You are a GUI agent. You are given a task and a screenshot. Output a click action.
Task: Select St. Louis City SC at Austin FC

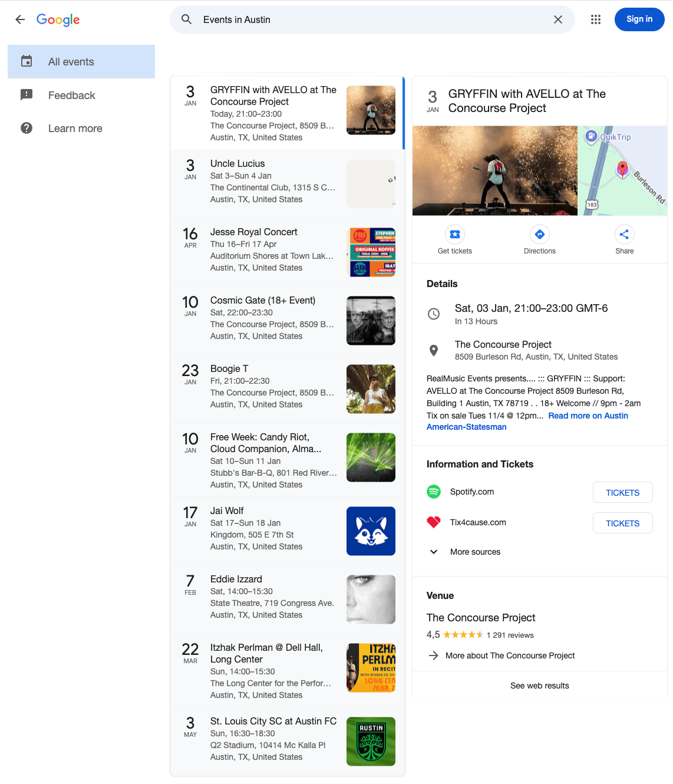click(x=287, y=741)
